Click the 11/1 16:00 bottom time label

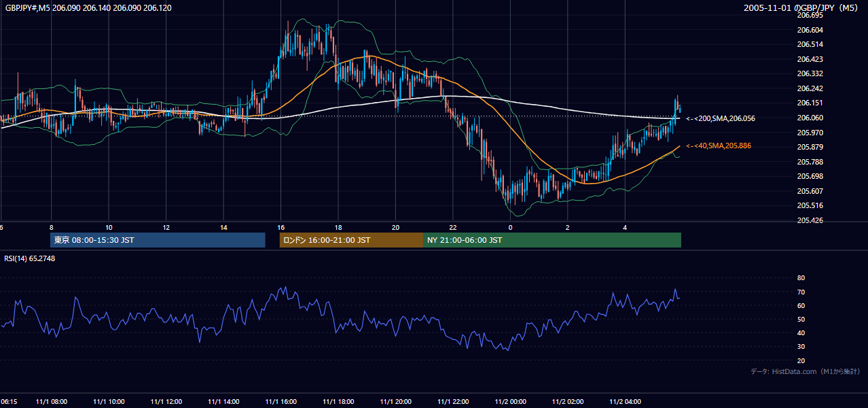click(x=281, y=402)
